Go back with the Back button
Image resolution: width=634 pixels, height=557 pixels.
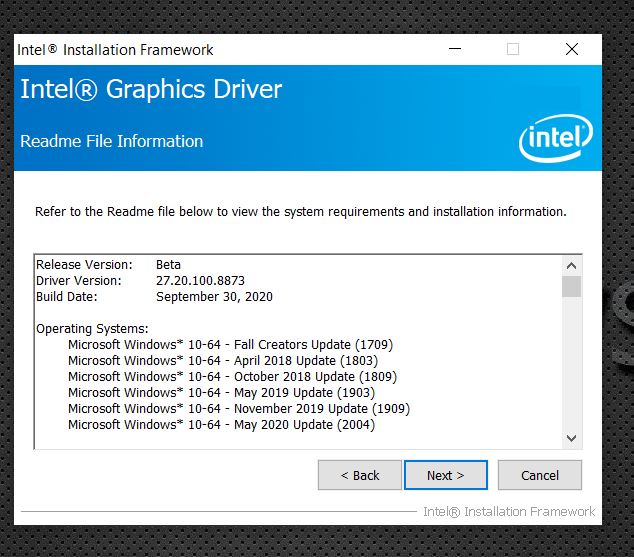359,475
